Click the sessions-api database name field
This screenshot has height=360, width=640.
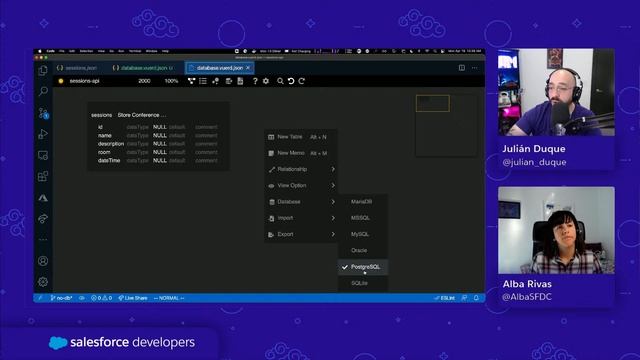pos(84,81)
